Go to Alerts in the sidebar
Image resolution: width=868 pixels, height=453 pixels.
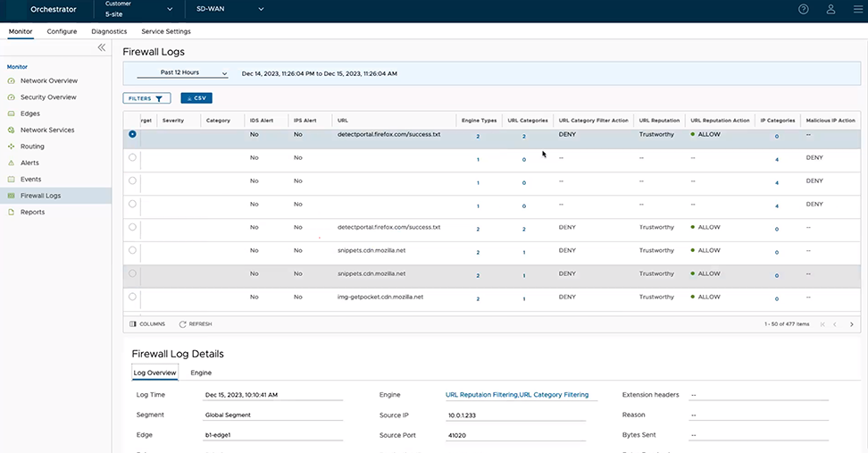tap(29, 163)
